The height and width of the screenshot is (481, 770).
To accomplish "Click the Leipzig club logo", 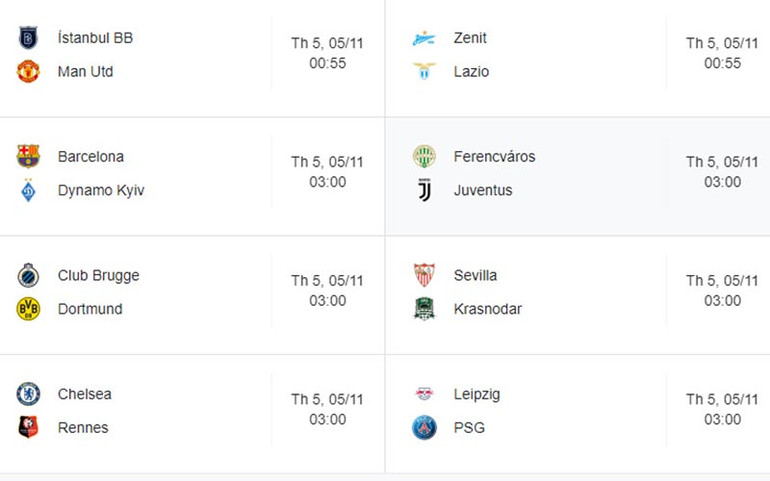I will (424, 394).
